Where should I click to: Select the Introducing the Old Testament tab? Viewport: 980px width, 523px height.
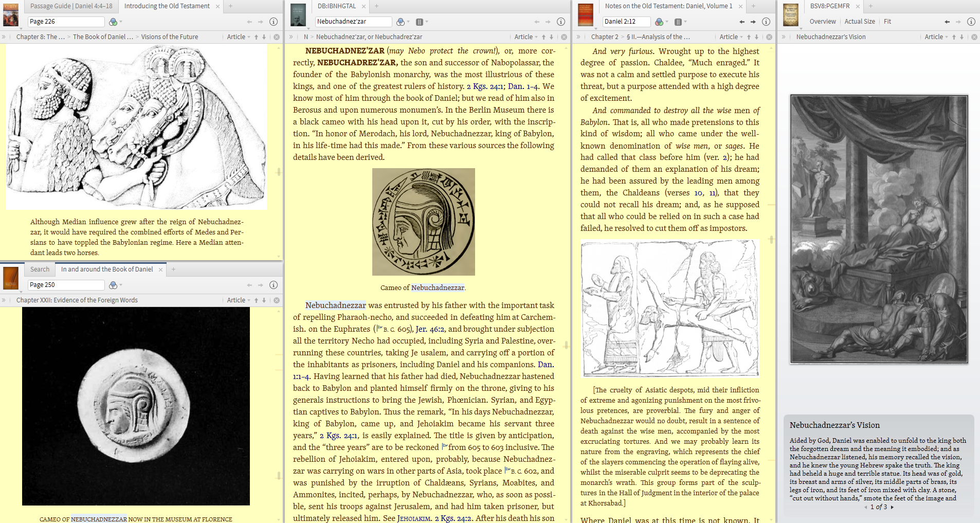pyautogui.click(x=167, y=6)
